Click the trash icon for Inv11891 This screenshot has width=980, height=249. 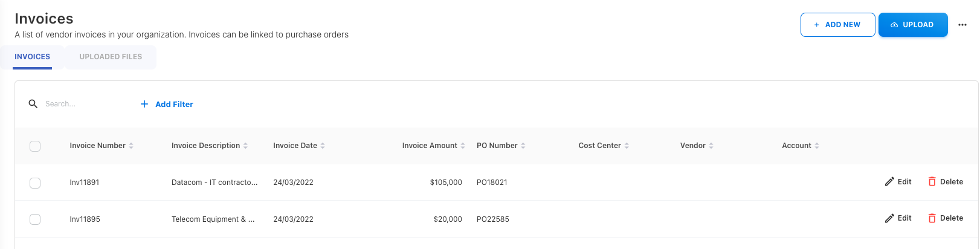[932, 182]
